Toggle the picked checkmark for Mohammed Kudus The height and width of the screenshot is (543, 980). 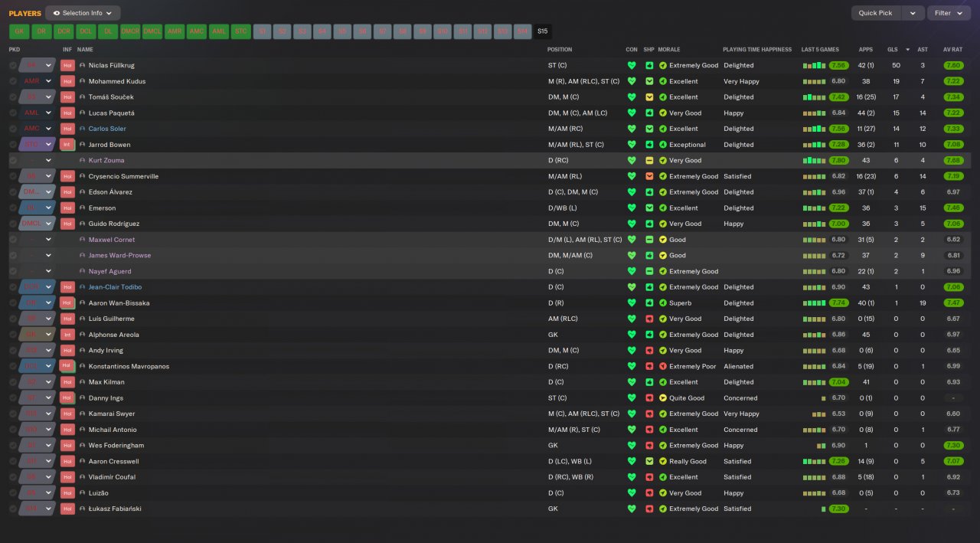13,81
